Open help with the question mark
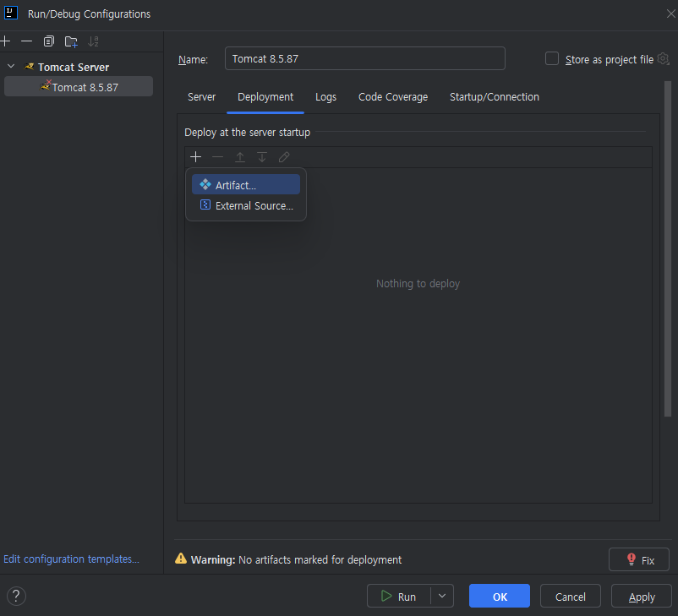This screenshot has width=678, height=616. point(16,596)
